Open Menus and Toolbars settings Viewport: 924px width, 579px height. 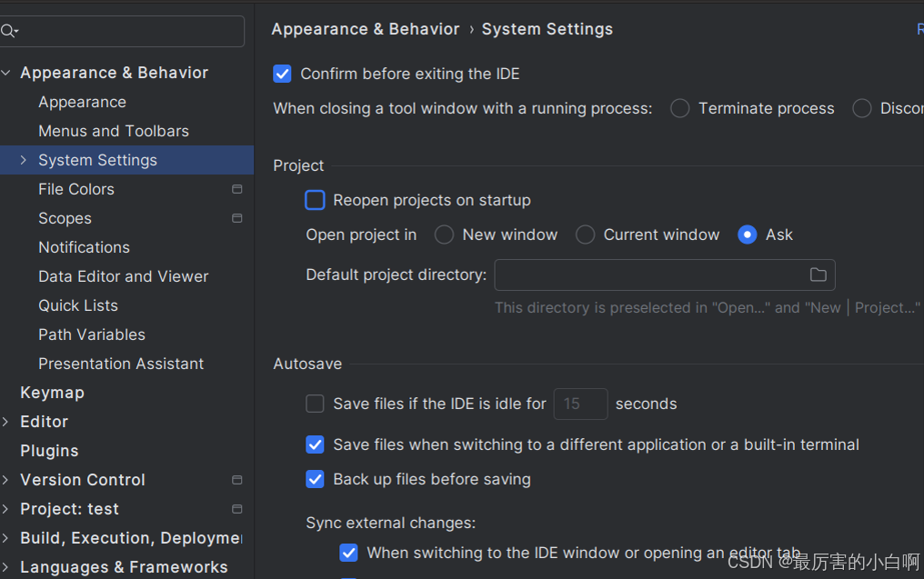114,131
